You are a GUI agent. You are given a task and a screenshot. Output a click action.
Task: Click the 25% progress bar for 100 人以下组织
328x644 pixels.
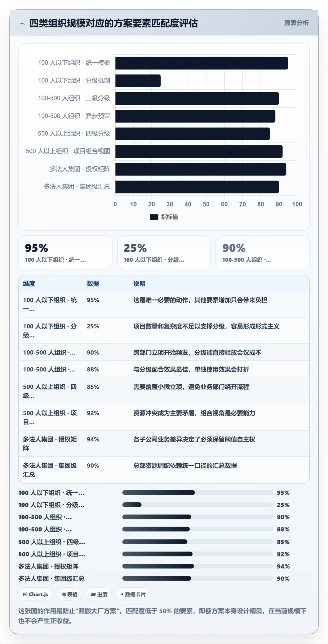[198, 505]
